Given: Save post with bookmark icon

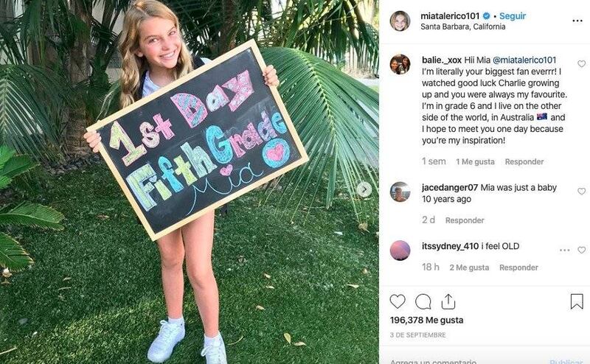Looking at the screenshot, I should pyautogui.click(x=577, y=301).
